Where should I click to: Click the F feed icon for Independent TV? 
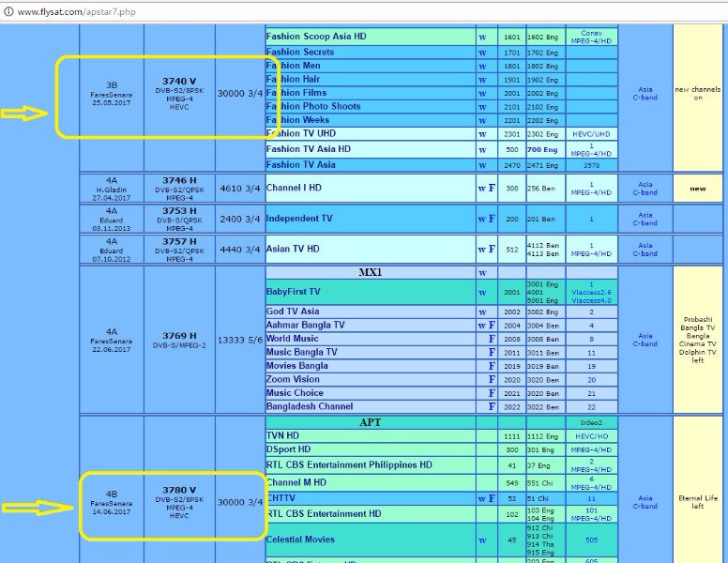tap(492, 219)
